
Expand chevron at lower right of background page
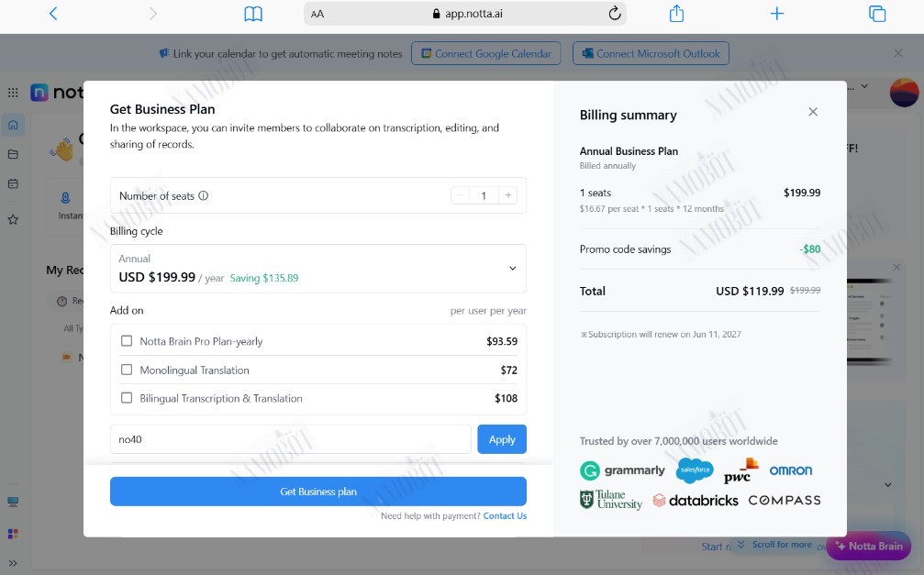tap(887, 485)
